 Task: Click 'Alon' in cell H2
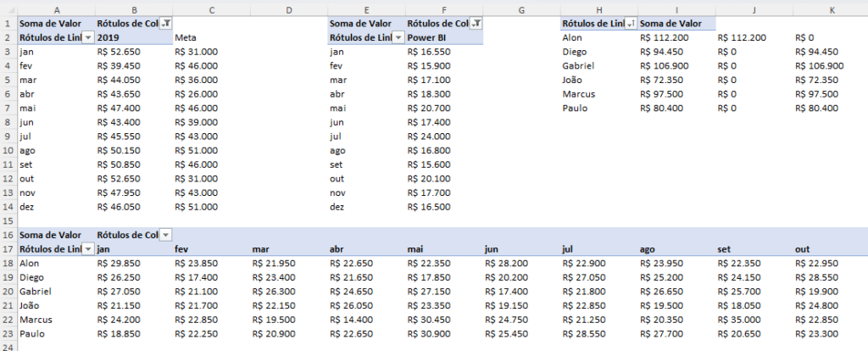click(x=572, y=37)
